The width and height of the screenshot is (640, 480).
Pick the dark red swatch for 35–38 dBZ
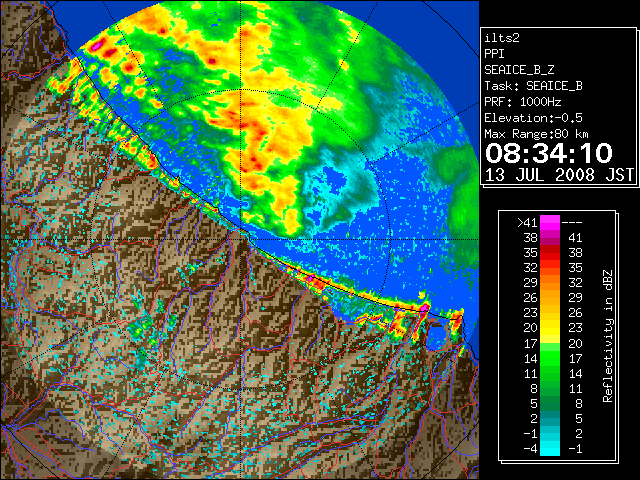click(550, 252)
